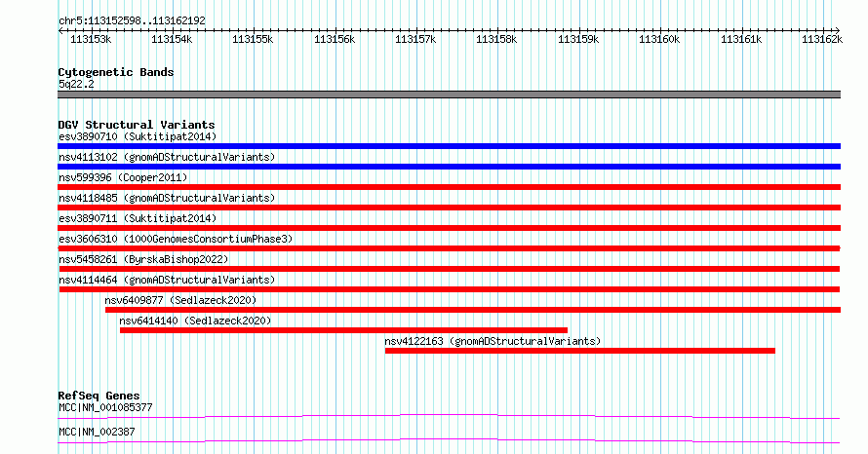
Task: Open esv3890711 (Suktitipat2014) variant label
Action: tap(138, 218)
